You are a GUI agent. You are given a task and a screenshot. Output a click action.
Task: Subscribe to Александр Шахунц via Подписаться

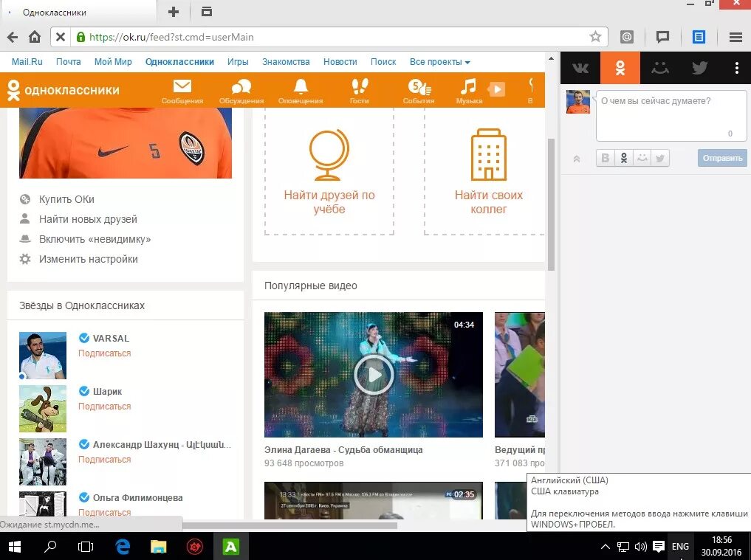click(104, 460)
